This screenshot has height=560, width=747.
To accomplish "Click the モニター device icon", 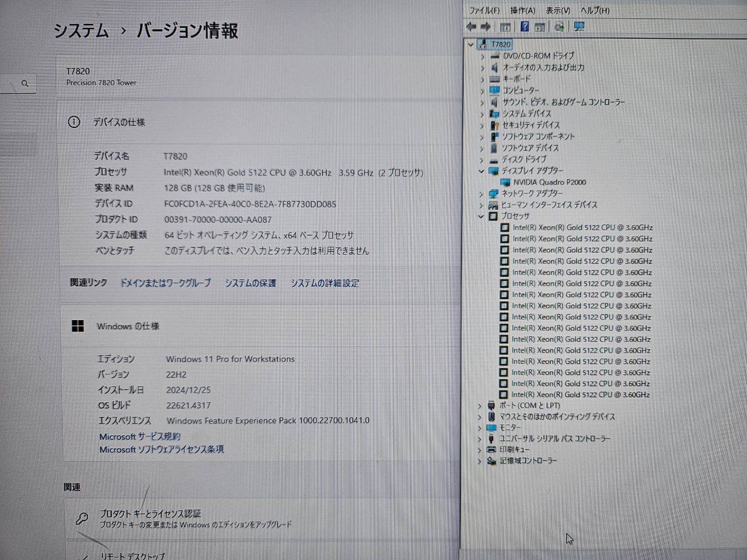I will 491,428.
